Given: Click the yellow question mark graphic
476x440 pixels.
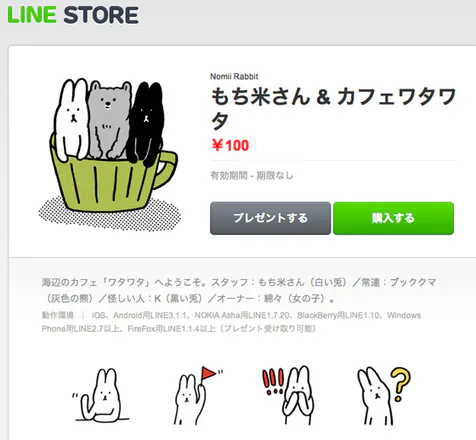Looking at the screenshot, I should (401, 384).
